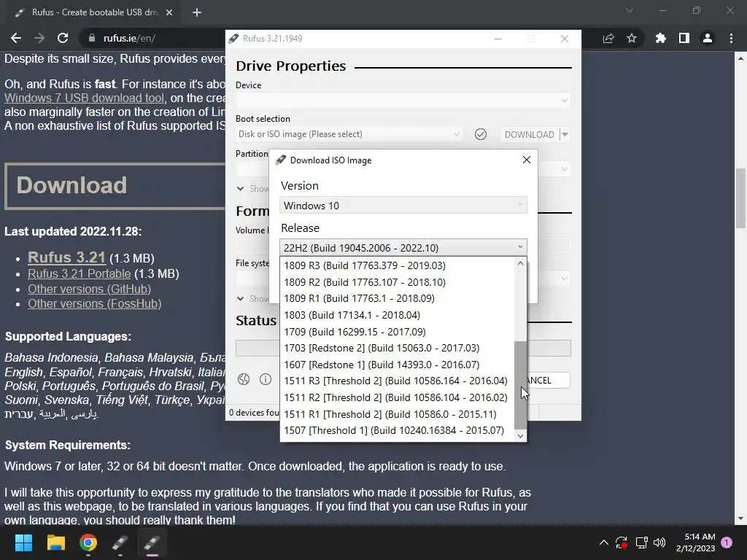Expand the advanced drive properties chevron

(x=240, y=189)
